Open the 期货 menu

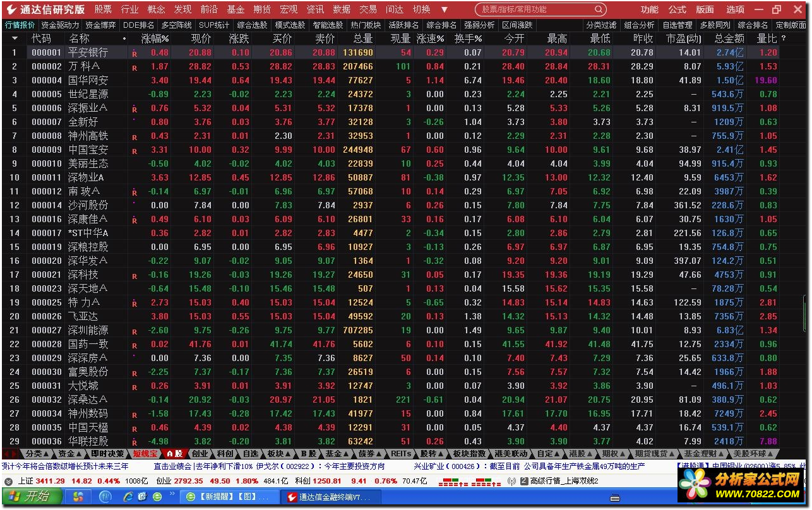pos(262,9)
